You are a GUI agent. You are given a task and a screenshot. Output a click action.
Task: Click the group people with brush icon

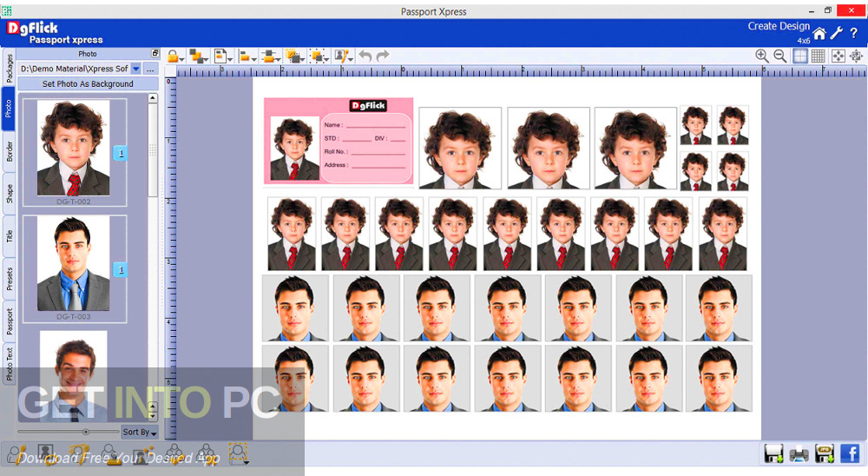coord(174,453)
